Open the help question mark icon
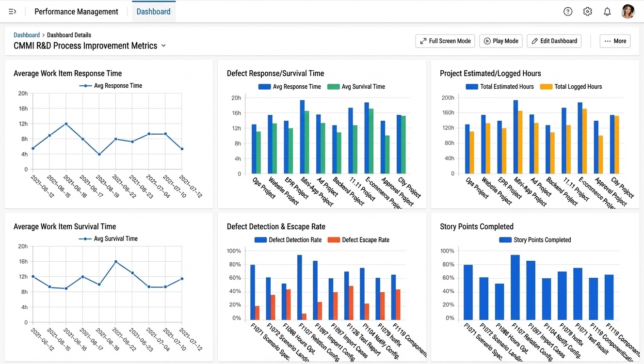This screenshot has height=364, width=644. point(568,11)
